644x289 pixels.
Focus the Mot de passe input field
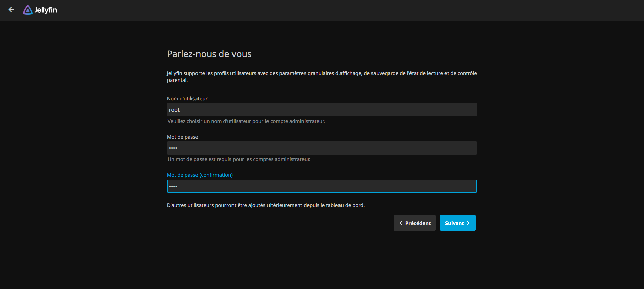[322, 148]
